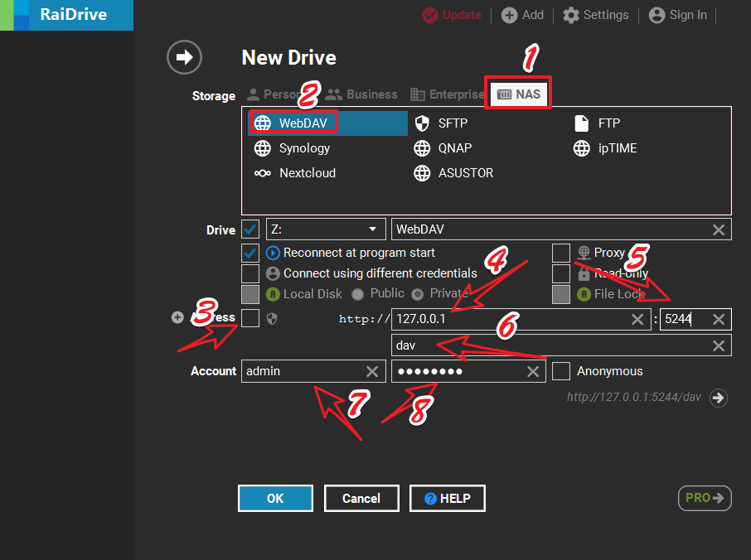Viewport: 751px width, 560px height.
Task: Select Nextcloud storage option
Action: pyautogui.click(x=294, y=173)
